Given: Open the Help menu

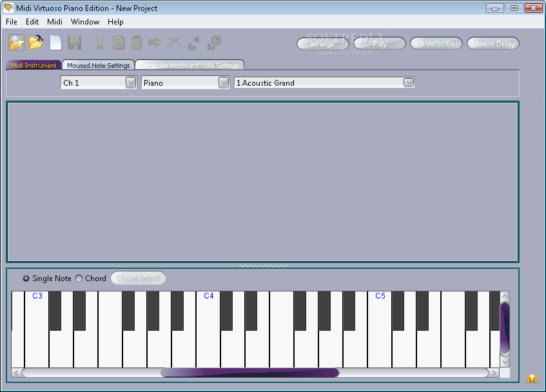Looking at the screenshot, I should 115,22.
